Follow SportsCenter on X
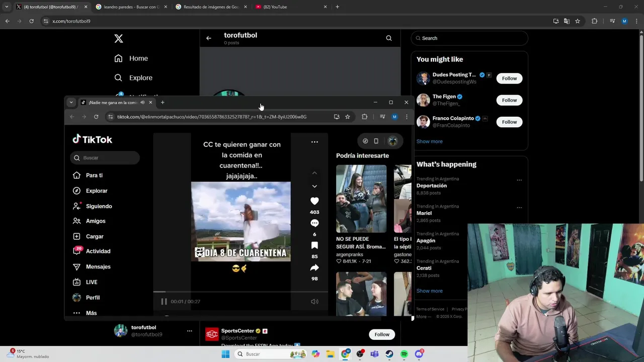Viewport: 644px width, 362px height. (x=382, y=334)
